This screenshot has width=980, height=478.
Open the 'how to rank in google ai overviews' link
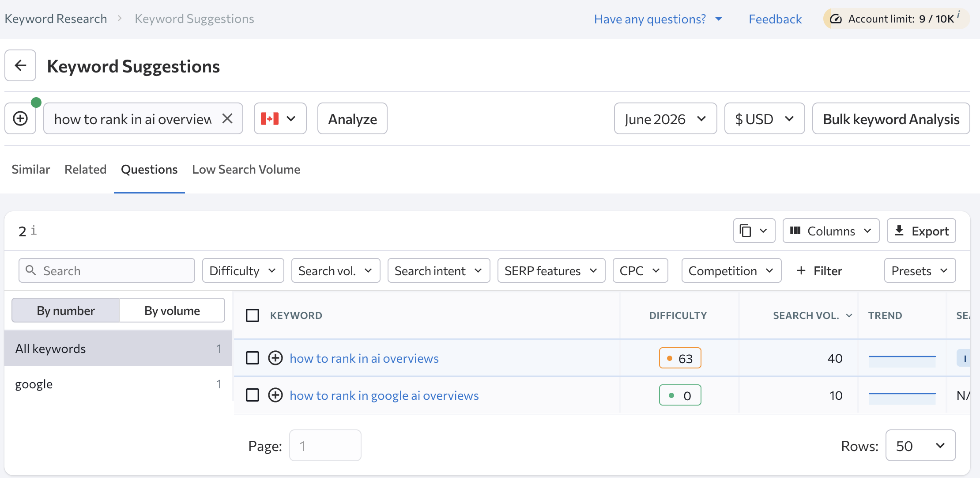(384, 395)
